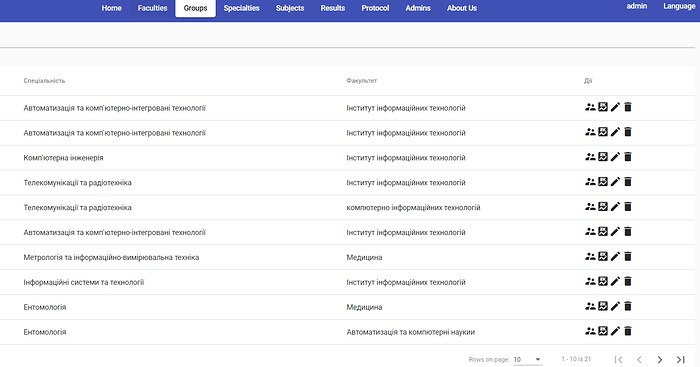This screenshot has height=367, width=700.
Task: Open the Language selector
Action: tap(679, 6)
